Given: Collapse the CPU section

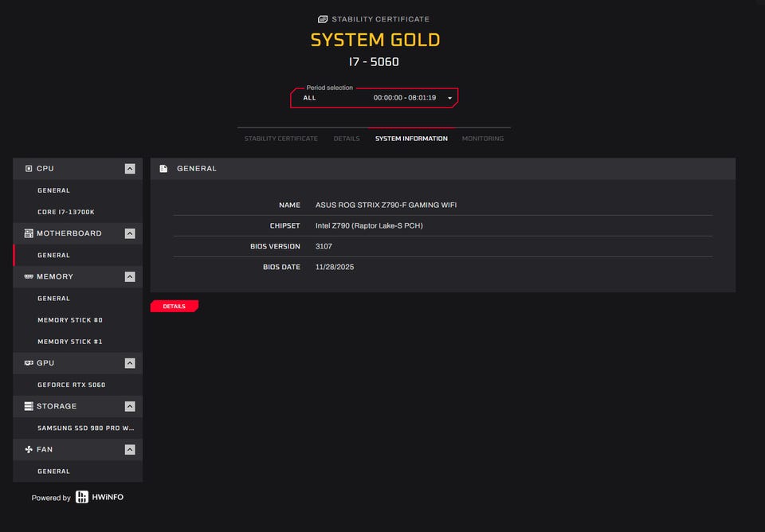Looking at the screenshot, I should tap(130, 169).
